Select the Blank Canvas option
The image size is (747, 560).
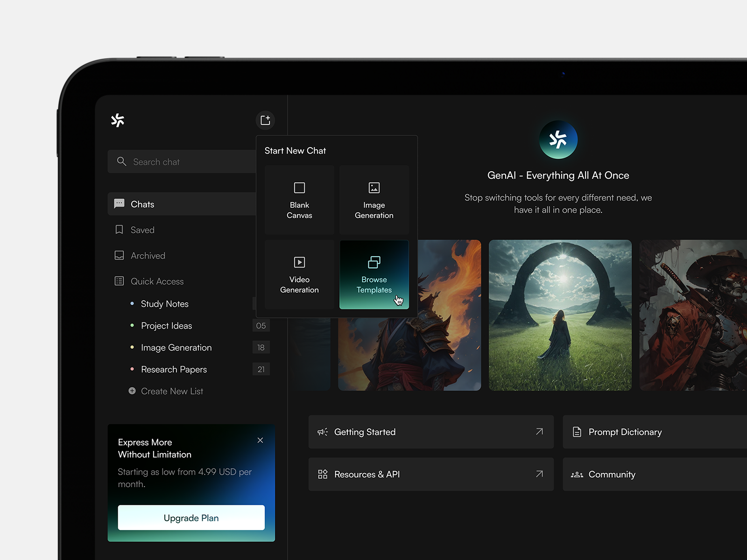[299, 200]
